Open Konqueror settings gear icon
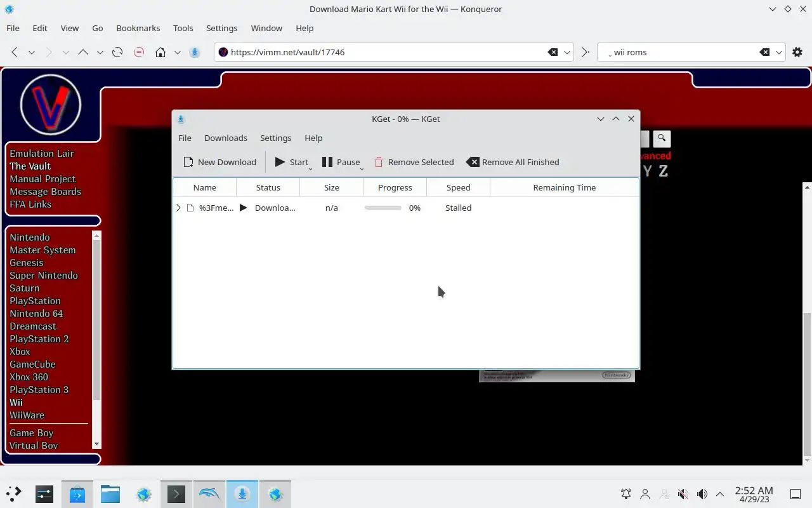Image resolution: width=812 pixels, height=508 pixels. click(x=797, y=52)
